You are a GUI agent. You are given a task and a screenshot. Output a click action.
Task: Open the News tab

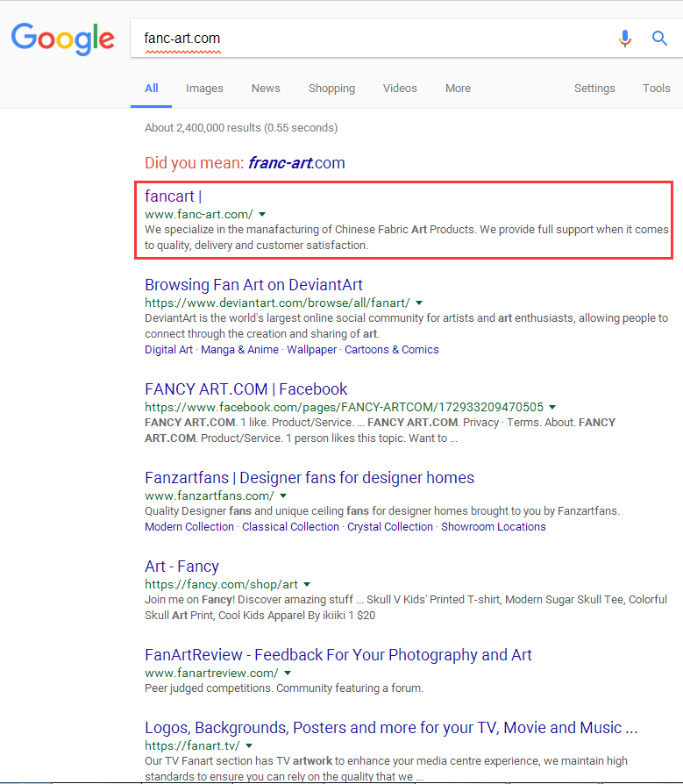click(x=266, y=89)
